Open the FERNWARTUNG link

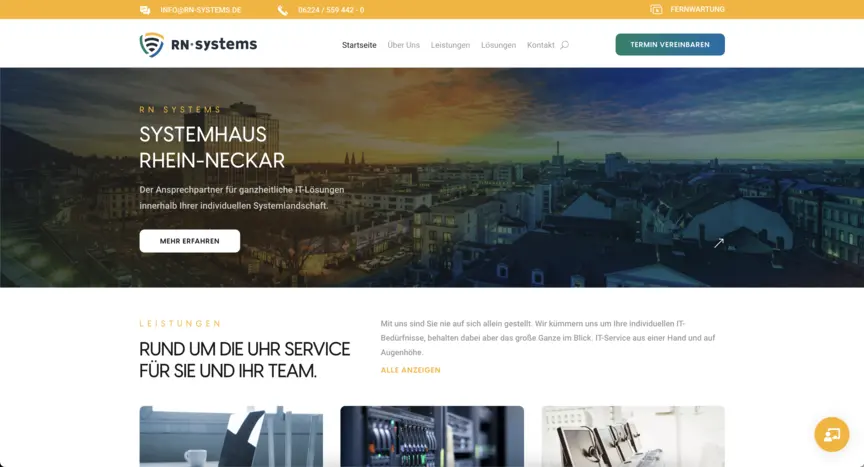coord(697,9)
